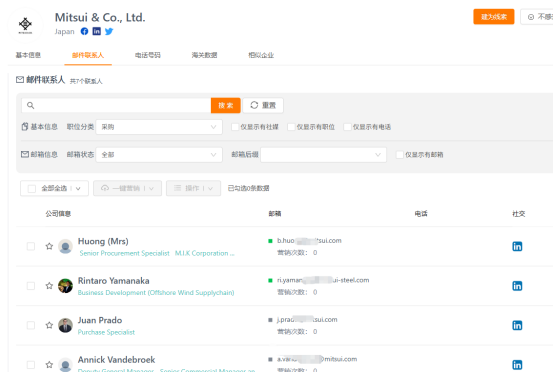Click the 电话 column header

pos(421,214)
